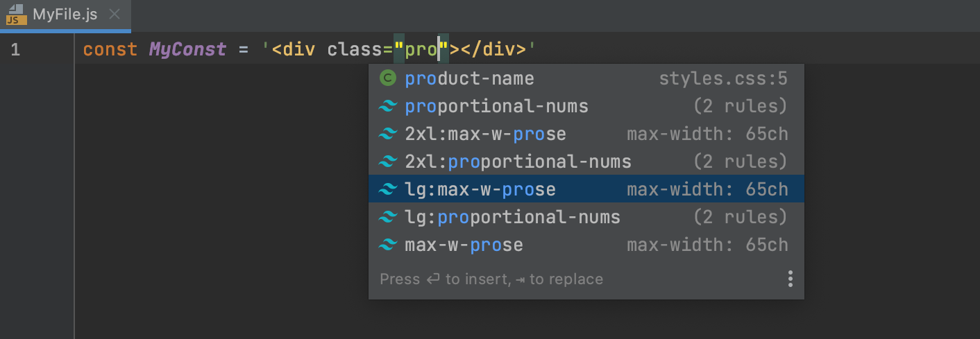Click Tailwind icon next to proportional-nums
980x339 pixels.
pyautogui.click(x=387, y=107)
